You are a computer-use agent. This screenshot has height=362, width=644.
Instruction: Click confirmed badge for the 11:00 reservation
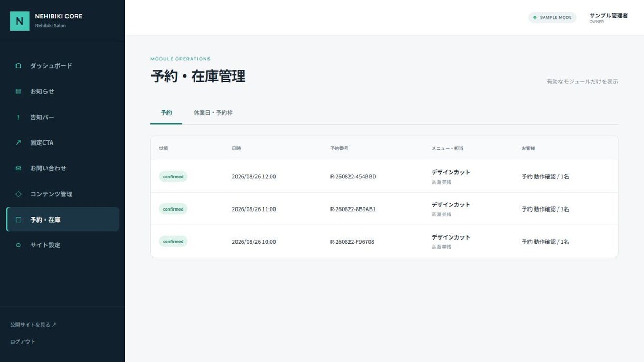pos(173,209)
